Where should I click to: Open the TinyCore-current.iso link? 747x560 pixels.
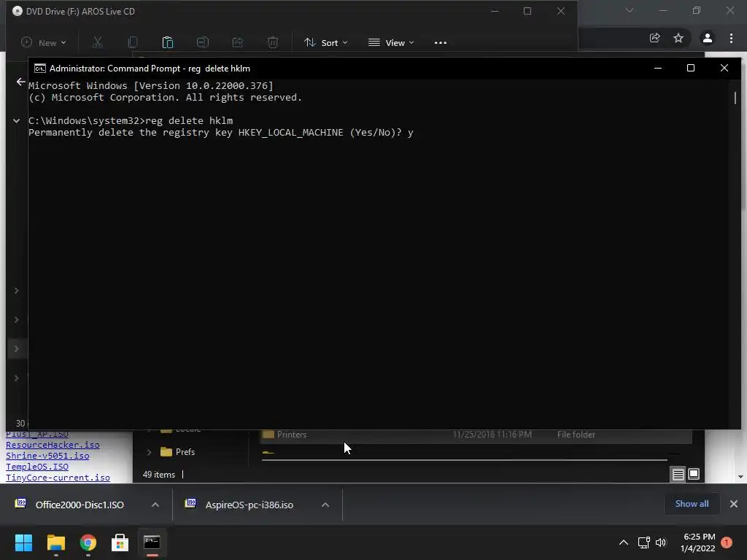tap(58, 478)
